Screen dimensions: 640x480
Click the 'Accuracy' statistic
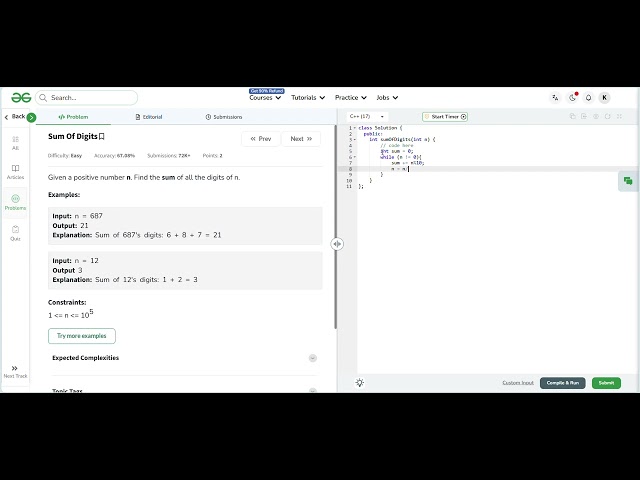click(114, 156)
